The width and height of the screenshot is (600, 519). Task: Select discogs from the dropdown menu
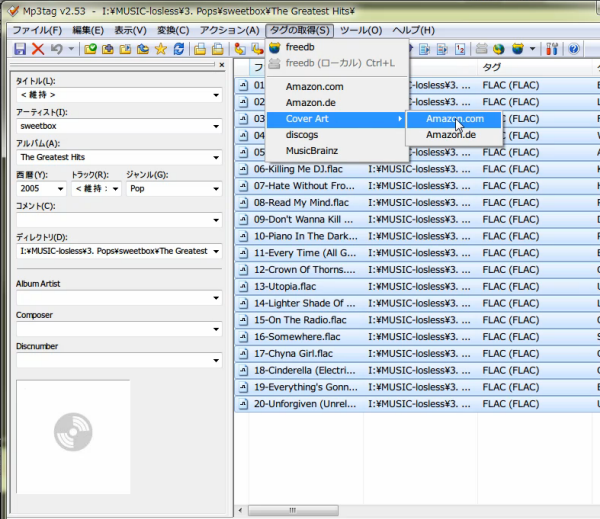point(302,135)
